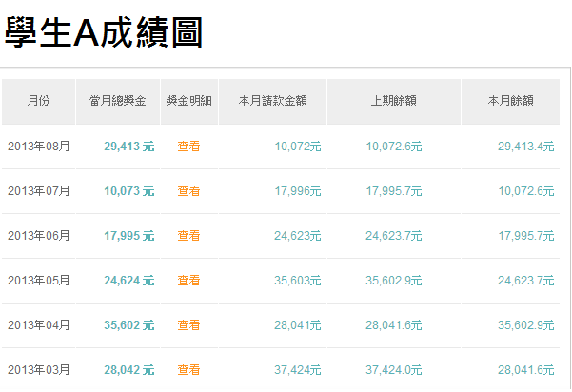
Task: Open 查看 details for 2013年07月
Action: pos(188,191)
